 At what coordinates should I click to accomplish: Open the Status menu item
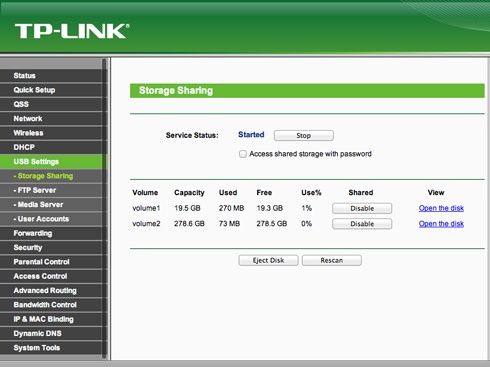pos(51,76)
